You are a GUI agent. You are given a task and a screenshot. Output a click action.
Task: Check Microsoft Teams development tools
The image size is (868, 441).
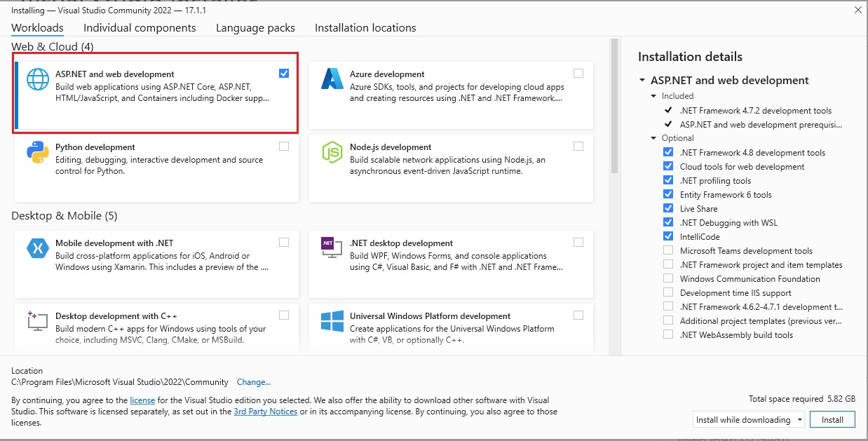[668, 250]
